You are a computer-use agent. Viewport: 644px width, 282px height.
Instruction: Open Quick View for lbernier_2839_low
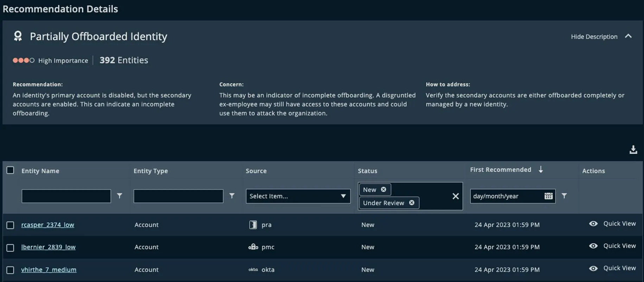(x=619, y=246)
